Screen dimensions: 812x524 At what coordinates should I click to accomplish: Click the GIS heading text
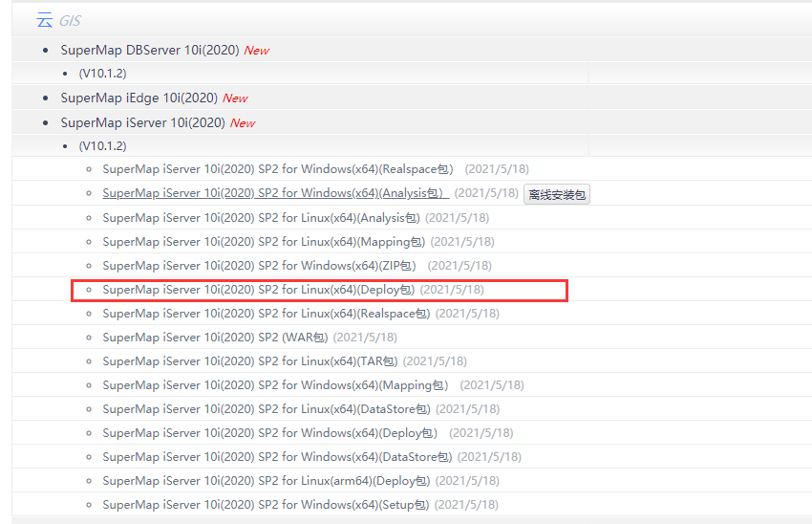[x=70, y=21]
